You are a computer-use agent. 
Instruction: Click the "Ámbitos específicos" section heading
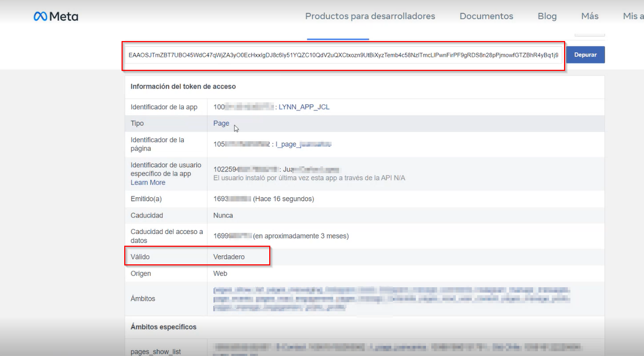[x=164, y=327]
